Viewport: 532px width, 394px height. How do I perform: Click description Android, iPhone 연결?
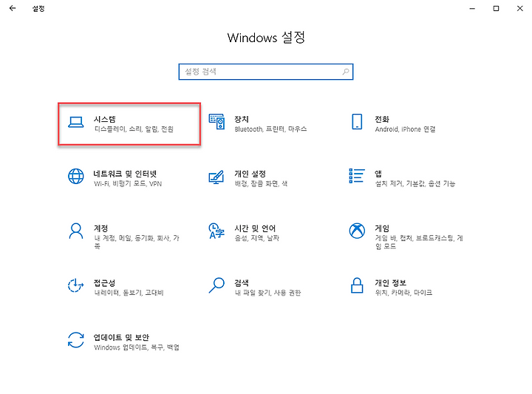(405, 129)
